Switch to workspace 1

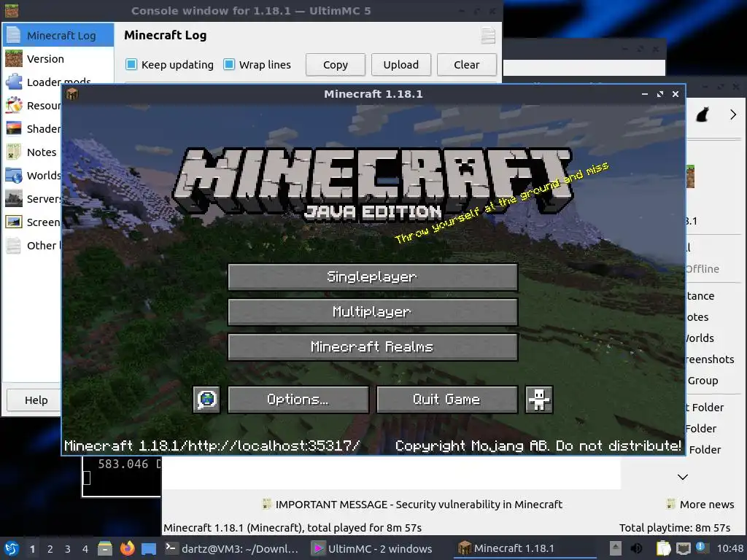(32, 549)
